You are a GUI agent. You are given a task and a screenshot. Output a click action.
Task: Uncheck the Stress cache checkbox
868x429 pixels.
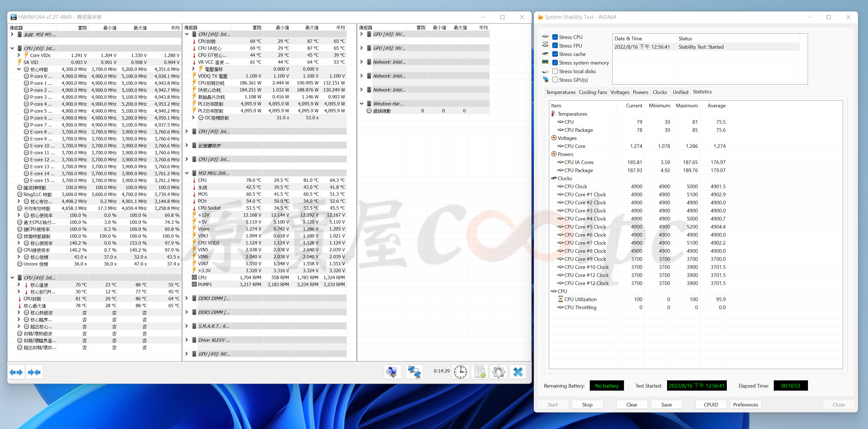pyautogui.click(x=555, y=54)
